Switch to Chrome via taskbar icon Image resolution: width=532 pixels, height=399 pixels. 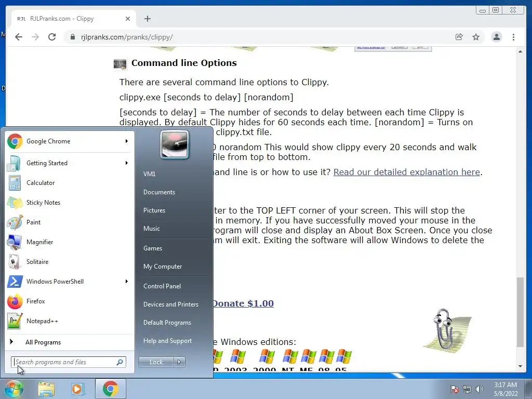click(x=110, y=389)
